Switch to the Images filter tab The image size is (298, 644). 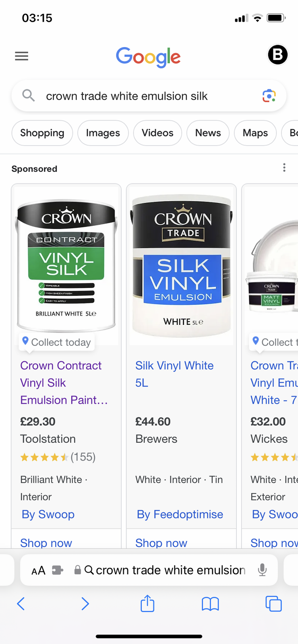(x=103, y=133)
